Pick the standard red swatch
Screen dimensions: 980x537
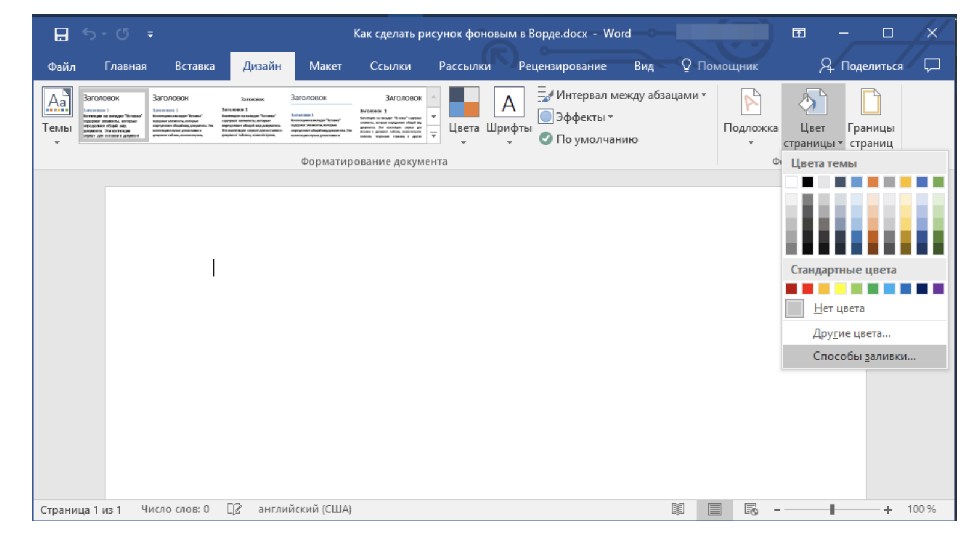pos(807,288)
